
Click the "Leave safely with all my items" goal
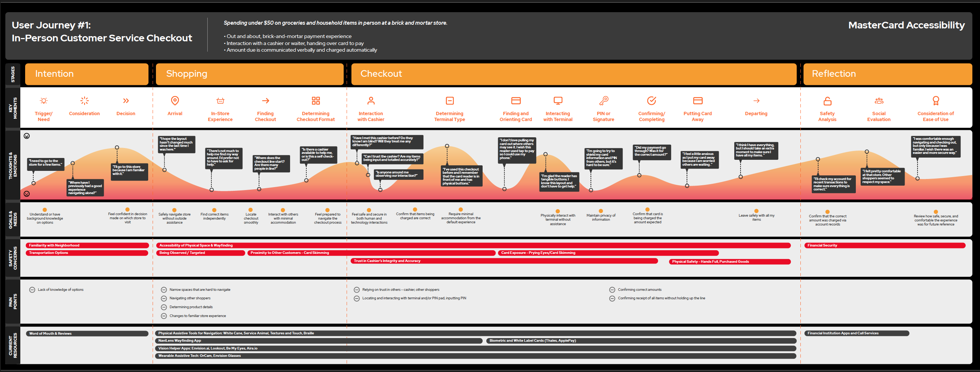[757, 218]
